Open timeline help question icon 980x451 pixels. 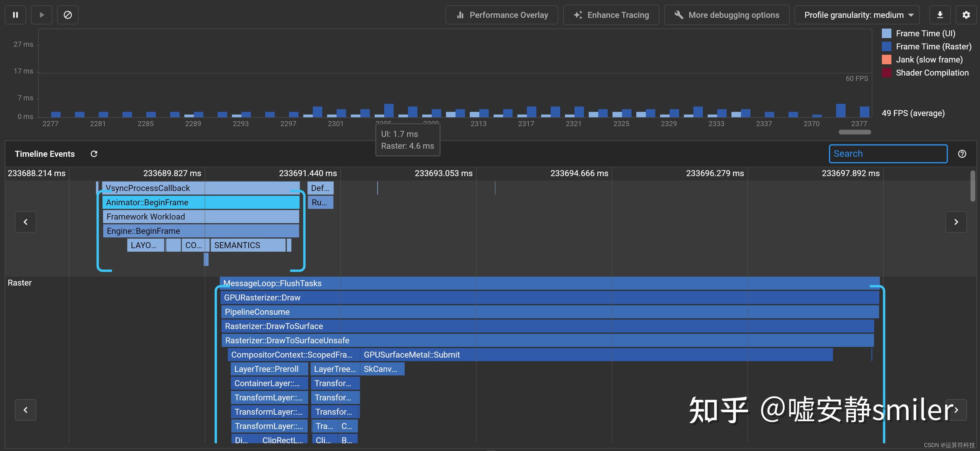962,154
